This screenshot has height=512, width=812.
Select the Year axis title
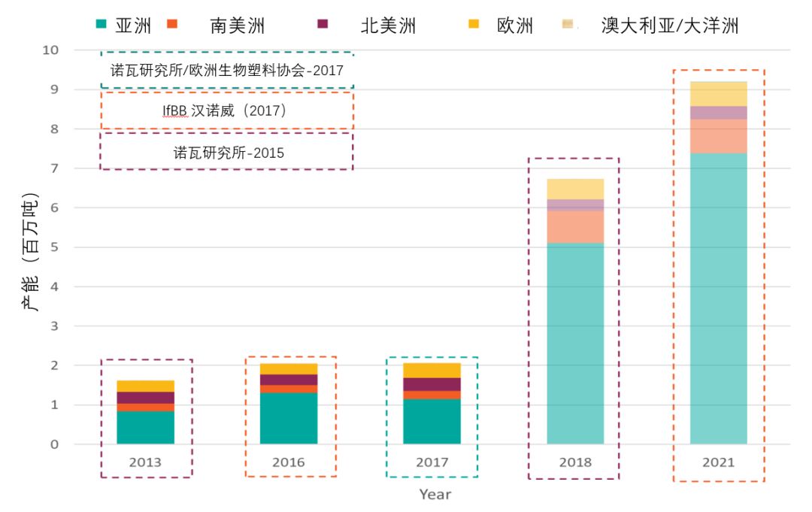(x=435, y=494)
